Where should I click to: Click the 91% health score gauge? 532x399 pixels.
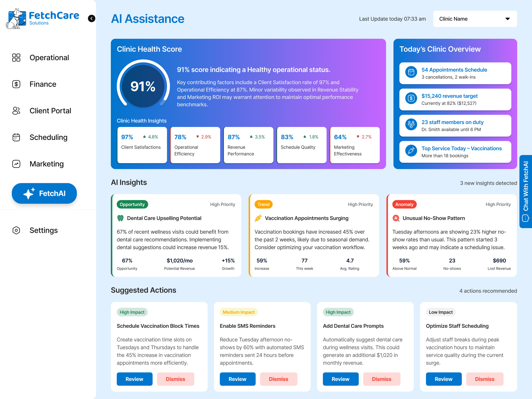[x=143, y=86]
